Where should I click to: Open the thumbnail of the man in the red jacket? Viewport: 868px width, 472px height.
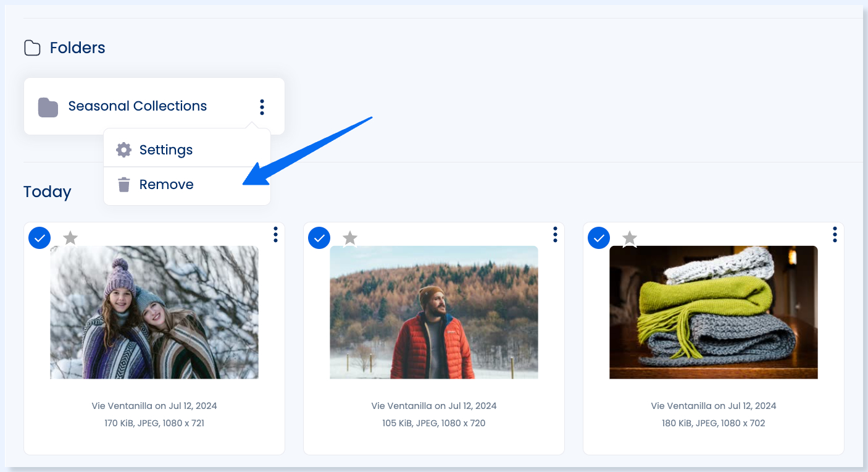pos(434,312)
